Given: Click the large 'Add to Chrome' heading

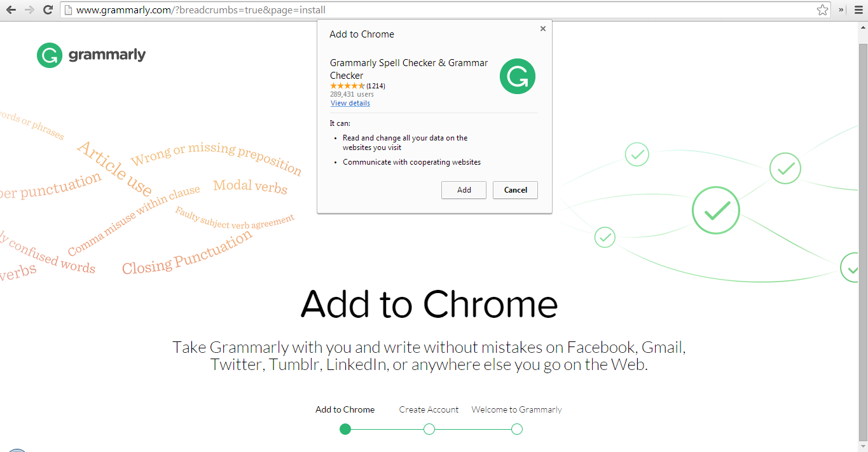Looking at the screenshot, I should [429, 304].
